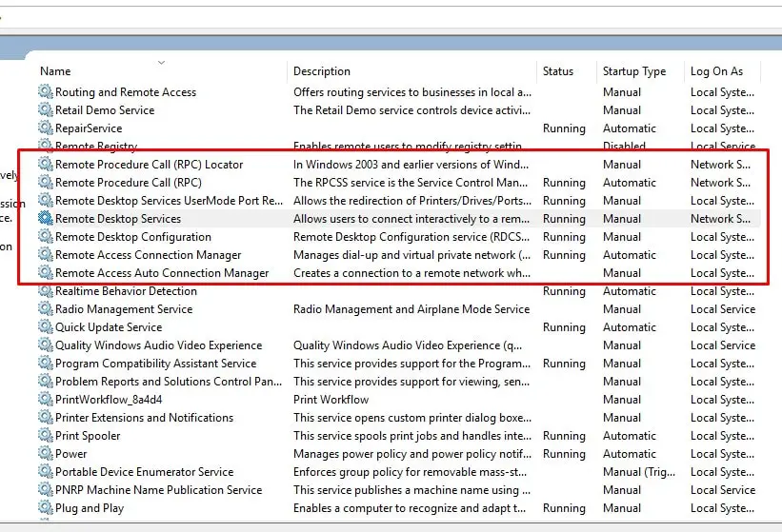Click the Running status of RepairService
This screenshot has width=782, height=532.
point(564,128)
